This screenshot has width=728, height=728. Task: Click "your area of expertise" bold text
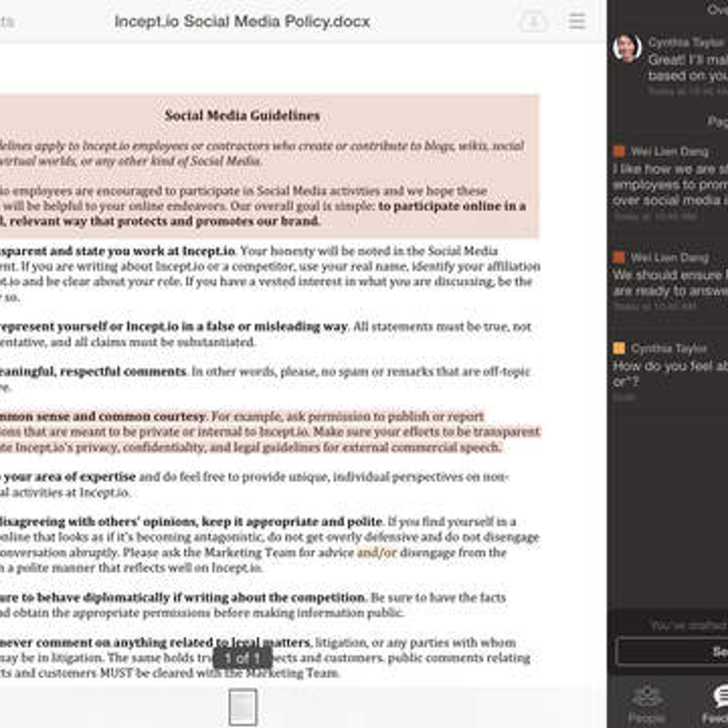point(70,476)
